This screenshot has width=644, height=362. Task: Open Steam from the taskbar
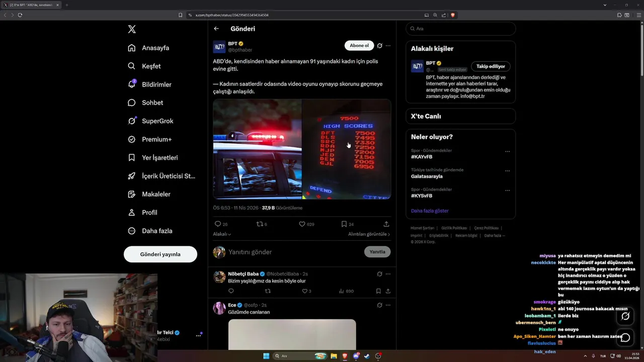367,356
